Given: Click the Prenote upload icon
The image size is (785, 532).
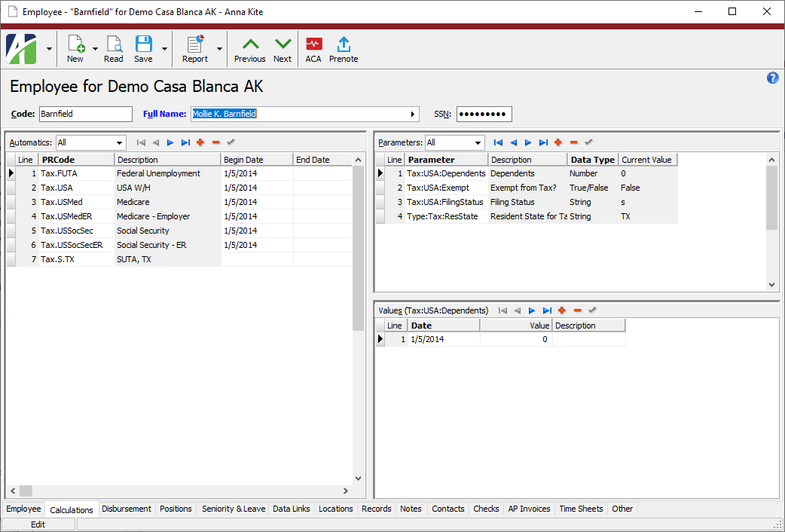Looking at the screenshot, I should 344,48.
